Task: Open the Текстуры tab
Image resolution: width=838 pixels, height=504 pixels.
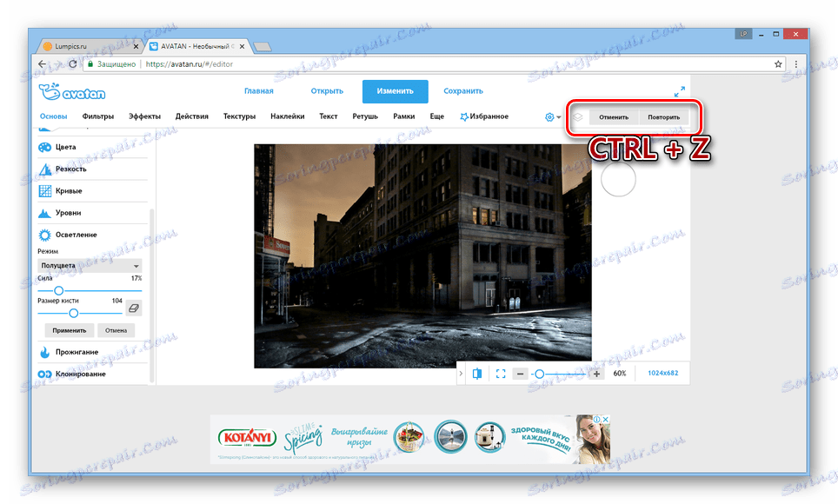Action: 239,116
